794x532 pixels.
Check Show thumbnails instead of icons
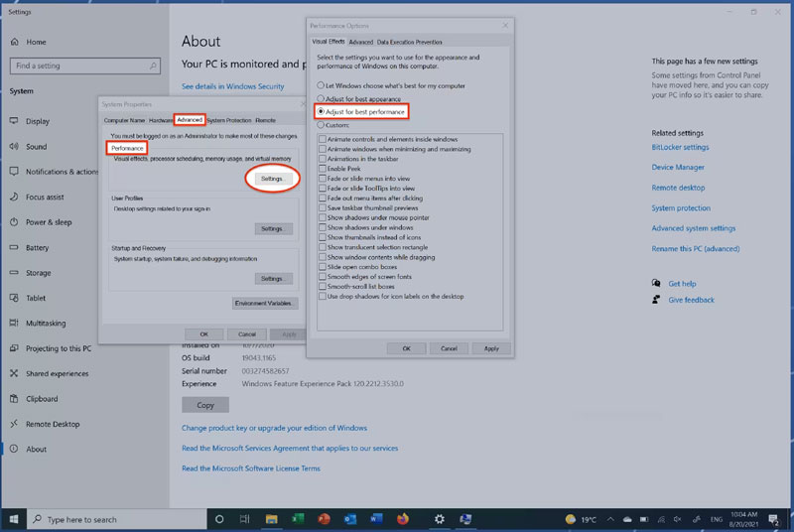tap(322, 237)
